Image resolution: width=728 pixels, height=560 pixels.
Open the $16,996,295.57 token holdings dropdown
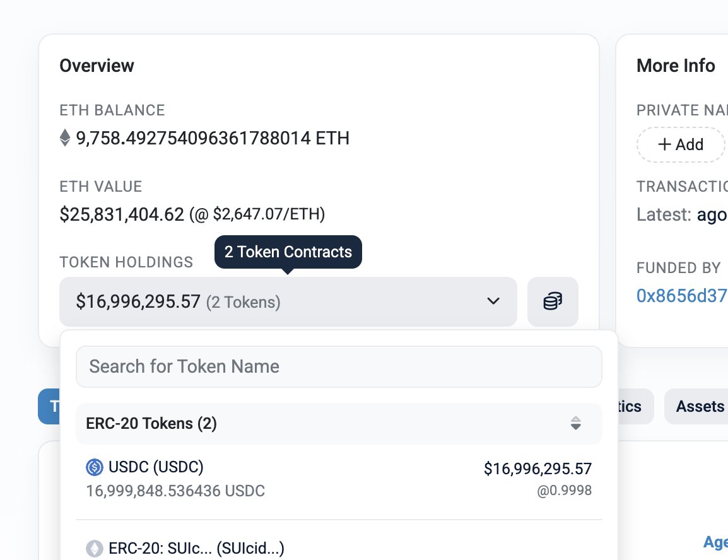coord(288,301)
